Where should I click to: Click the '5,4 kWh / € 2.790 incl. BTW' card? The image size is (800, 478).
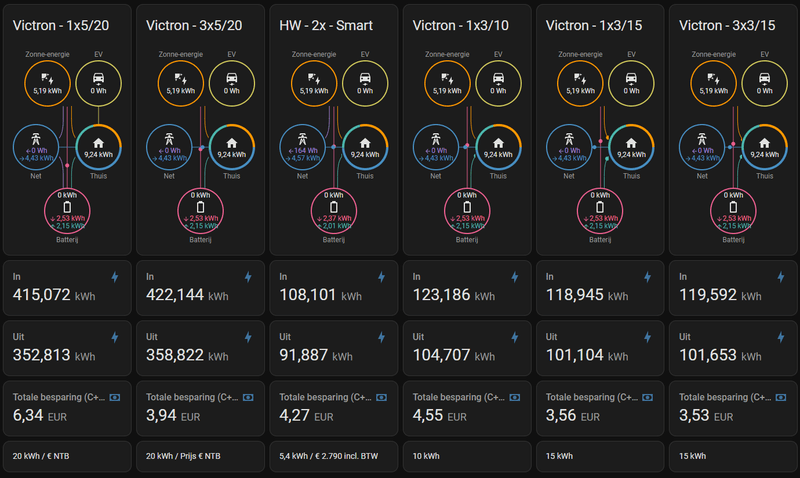point(333,455)
